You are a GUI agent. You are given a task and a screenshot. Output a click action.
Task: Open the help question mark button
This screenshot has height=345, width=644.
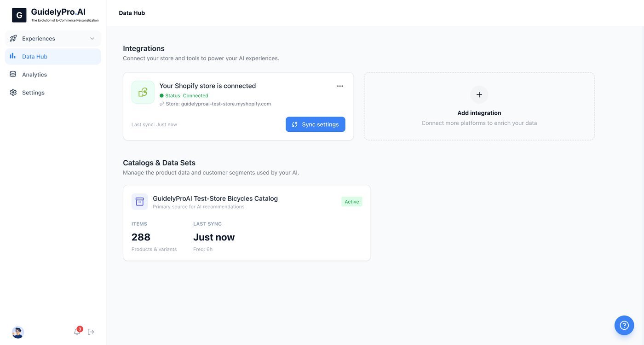(624, 325)
